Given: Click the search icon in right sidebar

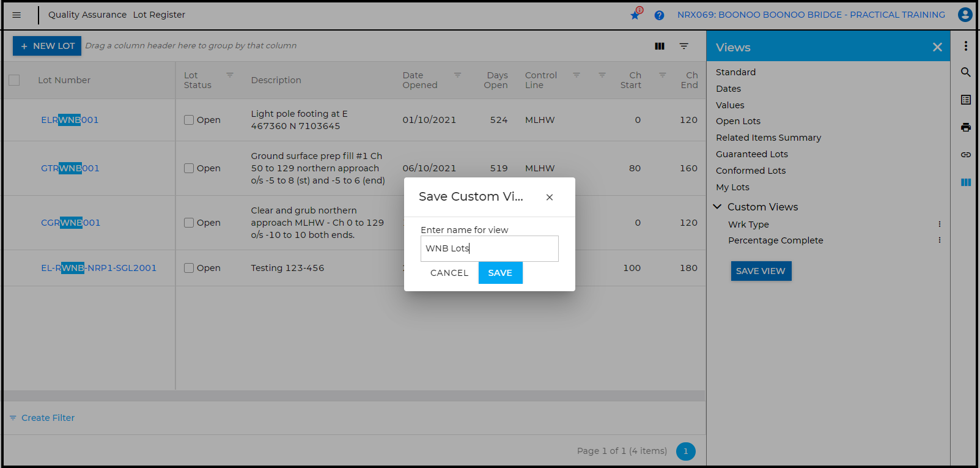Looking at the screenshot, I should pyautogui.click(x=966, y=72).
